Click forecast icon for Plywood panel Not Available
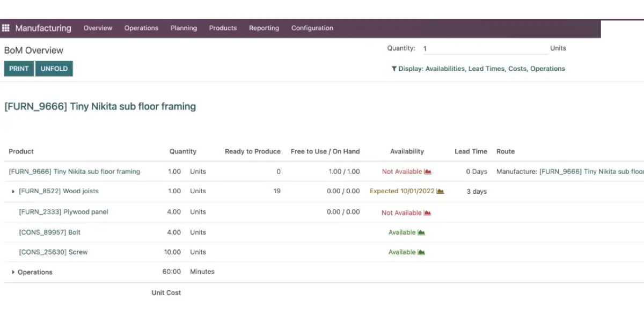 tap(428, 213)
